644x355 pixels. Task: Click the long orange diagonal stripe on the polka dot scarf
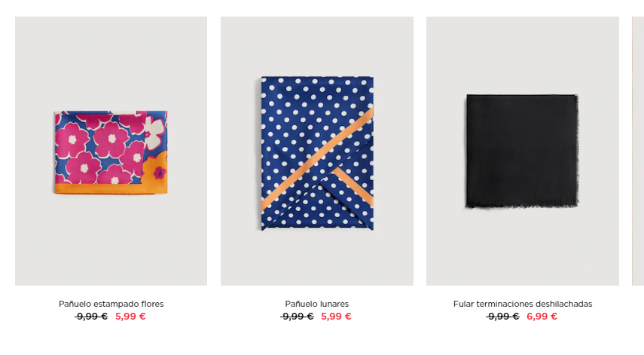(x=316, y=160)
